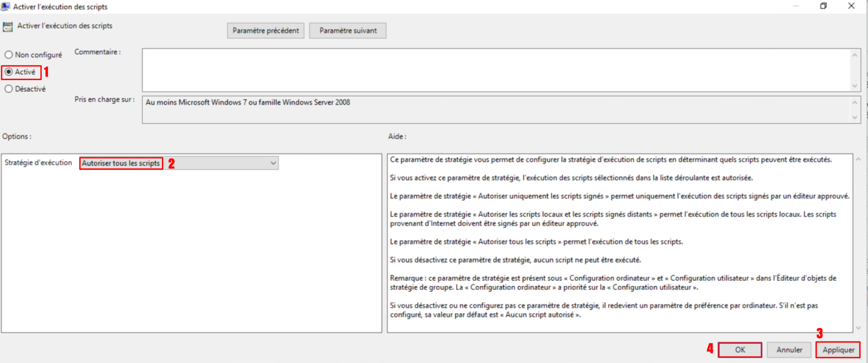Image resolution: width=868 pixels, height=363 pixels.
Task: Select the Non configuré radio button
Action: (x=9, y=55)
